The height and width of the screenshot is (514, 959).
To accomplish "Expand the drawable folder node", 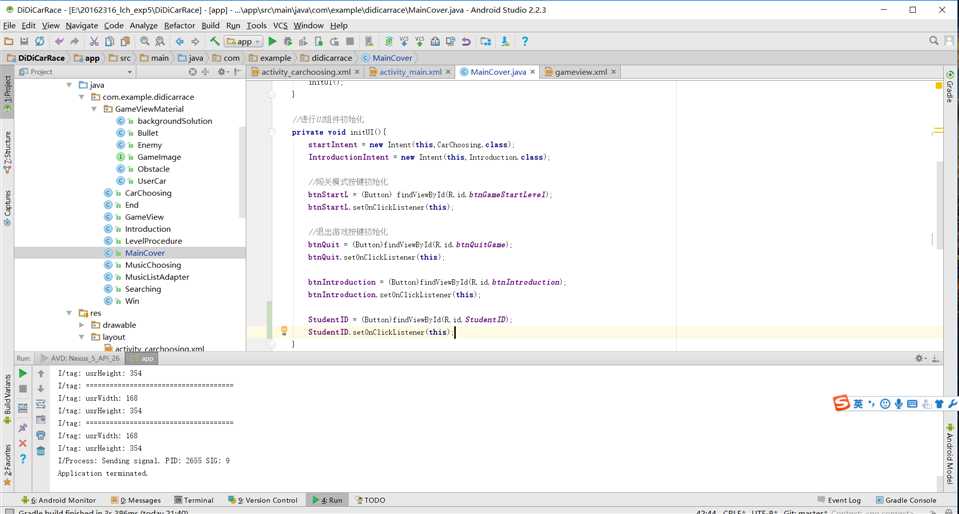I will [x=81, y=325].
